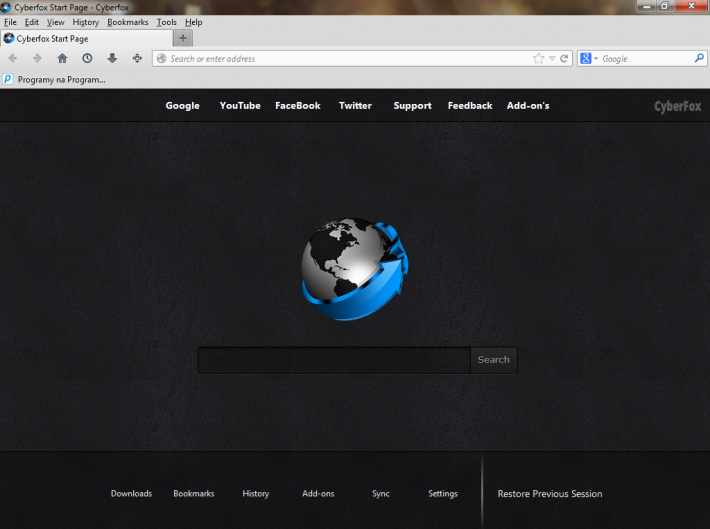The height and width of the screenshot is (529, 710).
Task: Click the magnifier icon in the Google search box
Action: pos(699,58)
